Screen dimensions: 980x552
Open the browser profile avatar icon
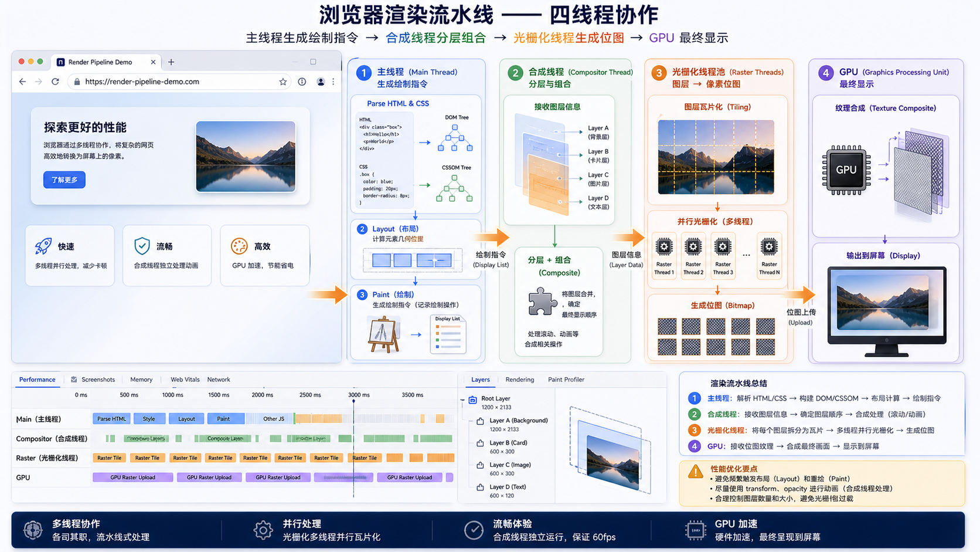321,82
